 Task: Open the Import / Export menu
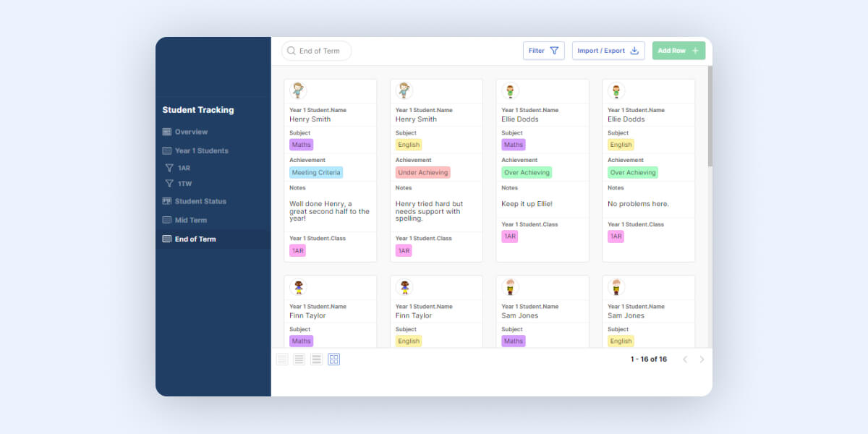point(608,51)
